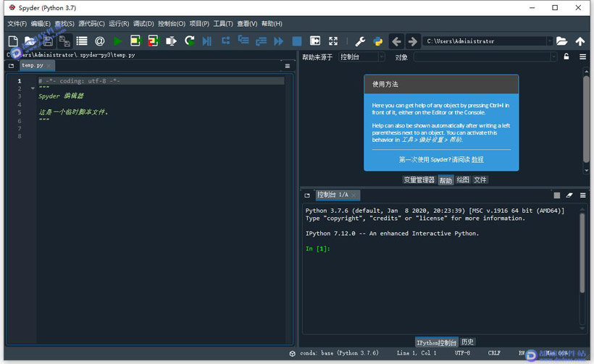The image size is (594, 364).
Task: Create a new file with the toolbar icon
Action: point(13,41)
